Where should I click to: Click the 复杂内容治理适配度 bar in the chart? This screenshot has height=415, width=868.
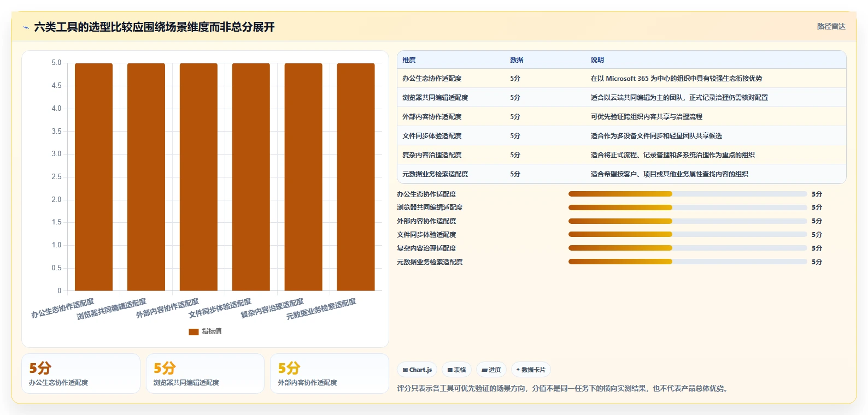coord(303,177)
